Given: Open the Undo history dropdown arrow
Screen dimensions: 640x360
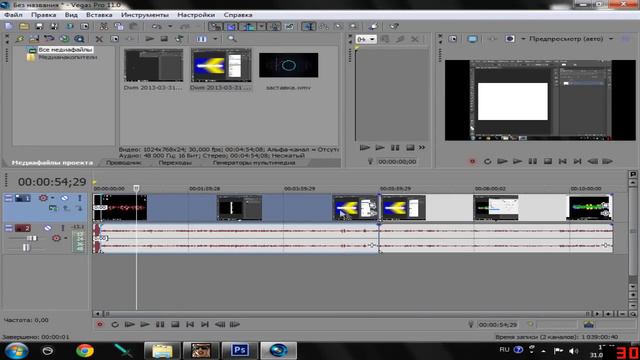Looking at the screenshot, I should (170, 27).
